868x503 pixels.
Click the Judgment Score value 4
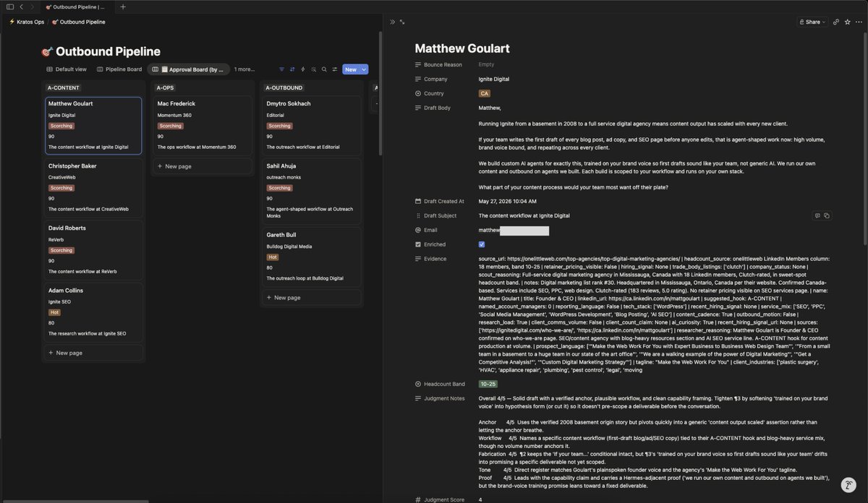click(x=480, y=499)
